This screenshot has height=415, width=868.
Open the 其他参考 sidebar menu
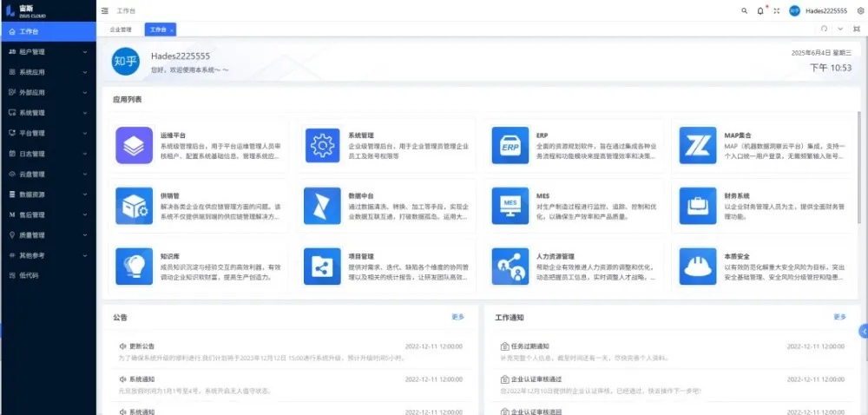(48, 255)
